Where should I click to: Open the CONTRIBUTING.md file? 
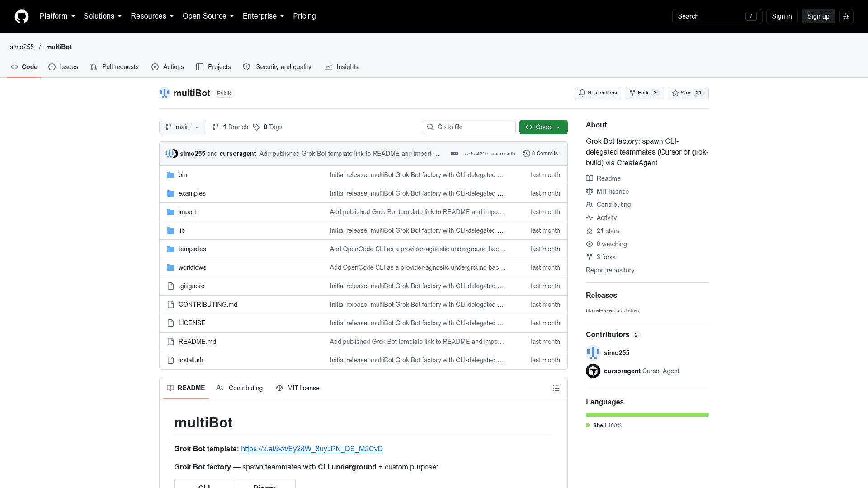[x=208, y=305]
